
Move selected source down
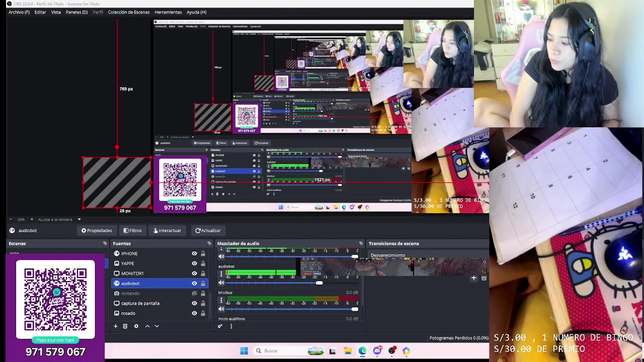156,326
